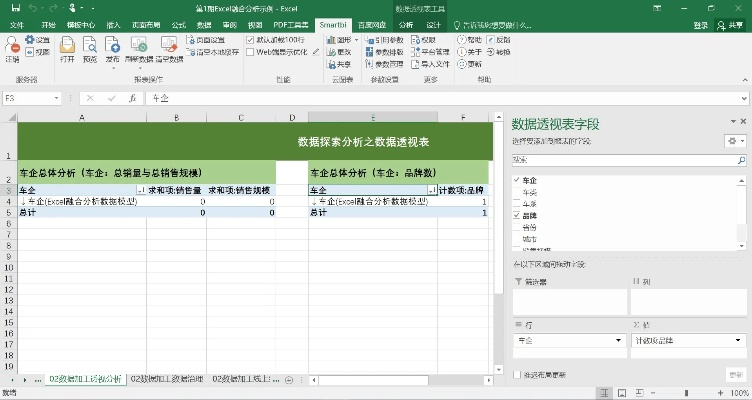Select the 02数据加工_数据治理 sheet tab
Screen dimensions: 752x400
point(167,380)
